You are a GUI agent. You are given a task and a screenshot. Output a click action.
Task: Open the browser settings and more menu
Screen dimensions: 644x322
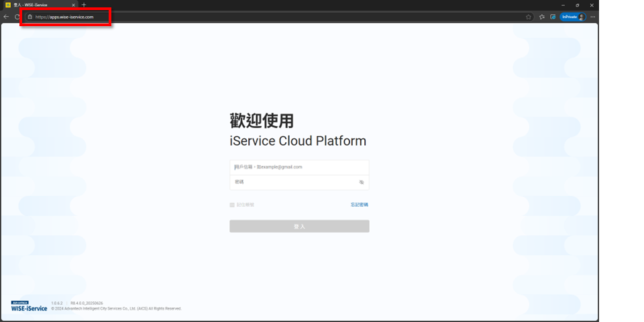click(592, 17)
